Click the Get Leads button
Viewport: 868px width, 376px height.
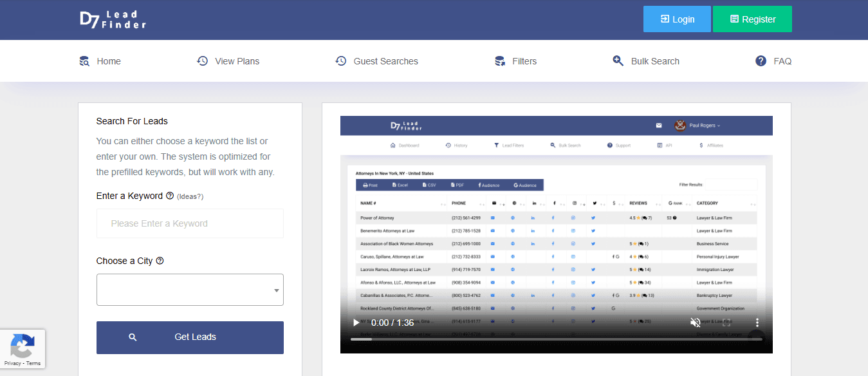click(x=190, y=337)
